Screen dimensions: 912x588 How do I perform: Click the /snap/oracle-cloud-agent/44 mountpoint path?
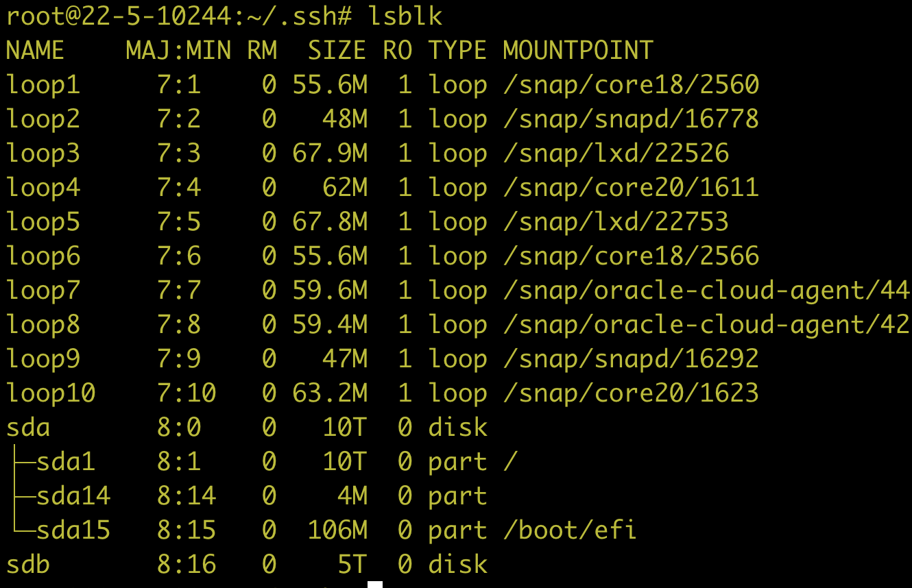(x=706, y=291)
